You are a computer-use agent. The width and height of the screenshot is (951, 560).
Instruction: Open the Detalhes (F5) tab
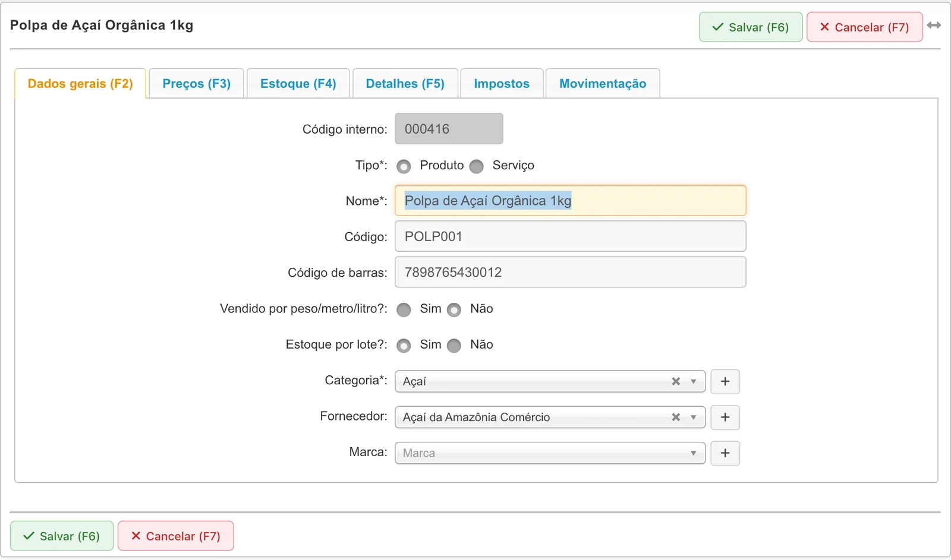click(405, 83)
